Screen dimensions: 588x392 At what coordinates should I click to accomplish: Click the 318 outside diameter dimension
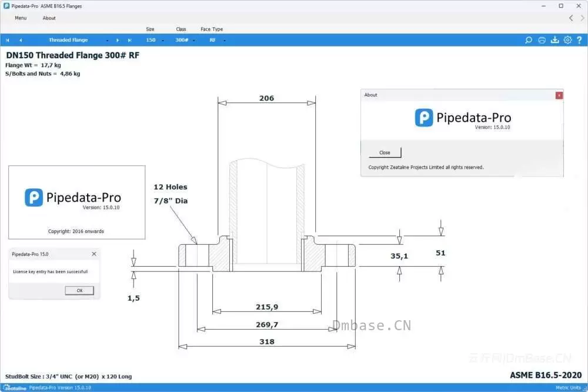267,342
